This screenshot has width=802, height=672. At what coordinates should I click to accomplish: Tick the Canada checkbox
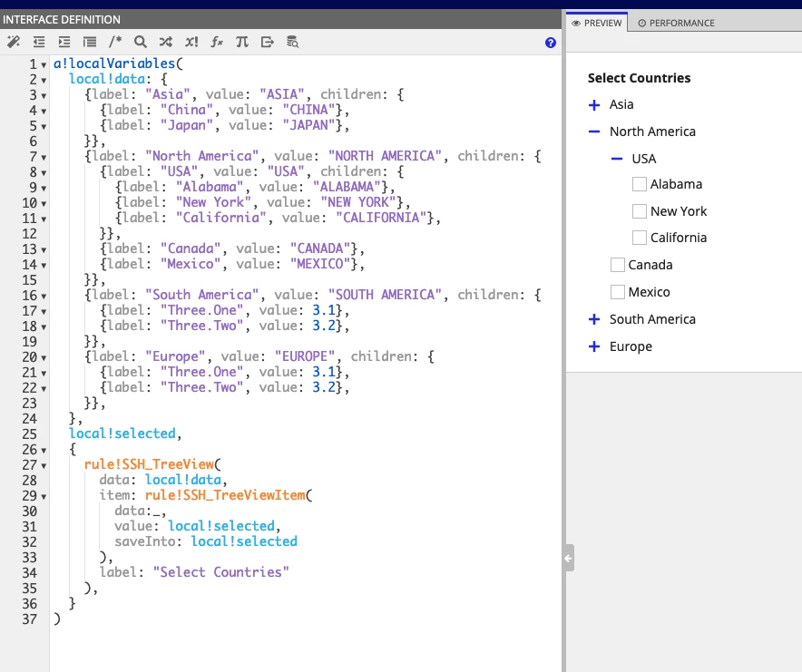(617, 265)
